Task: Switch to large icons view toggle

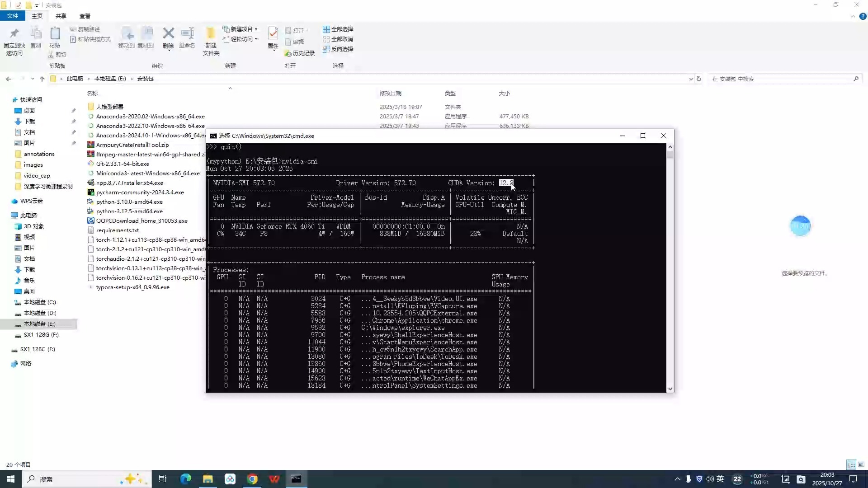Action: coord(861,465)
